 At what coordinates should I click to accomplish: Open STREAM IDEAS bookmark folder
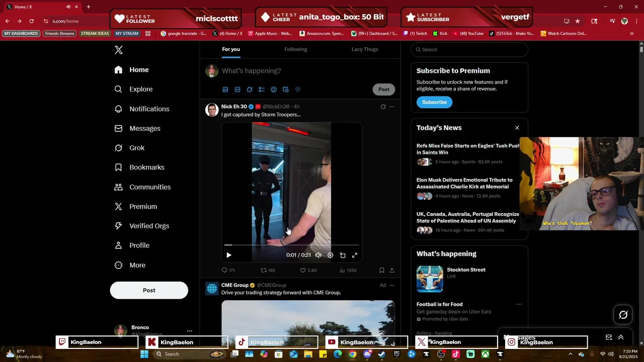tap(95, 34)
